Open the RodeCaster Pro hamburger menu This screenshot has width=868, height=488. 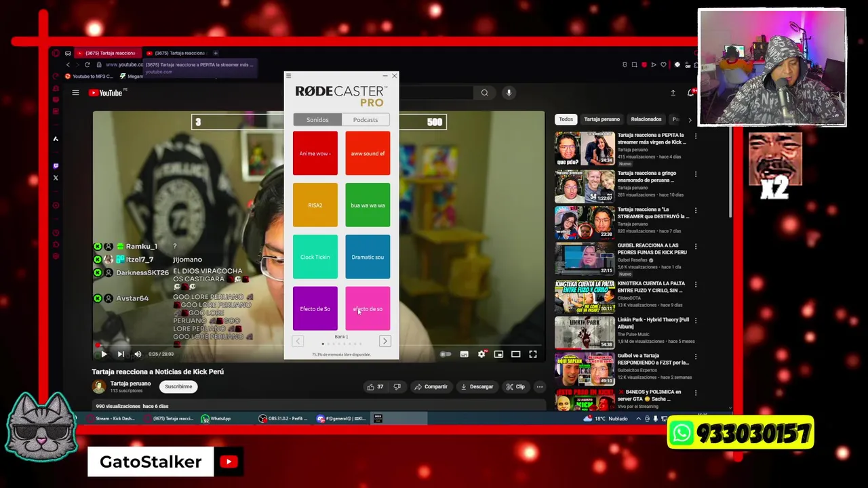tap(288, 76)
